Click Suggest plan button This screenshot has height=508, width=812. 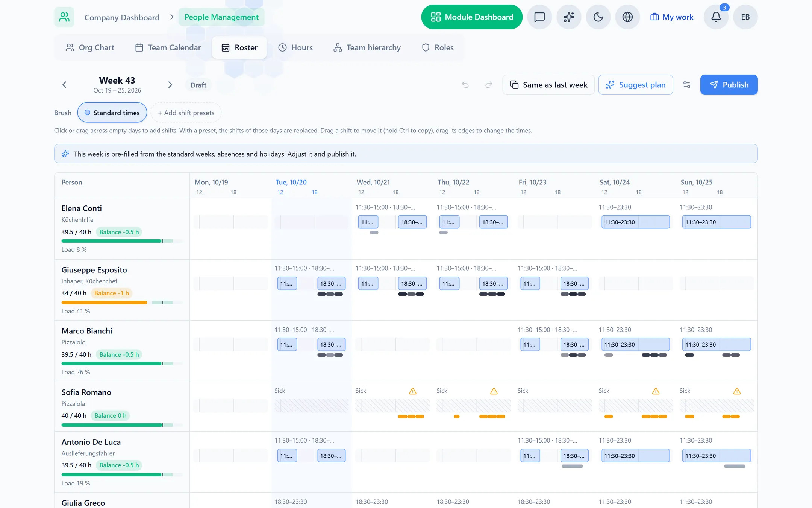pyautogui.click(x=636, y=85)
